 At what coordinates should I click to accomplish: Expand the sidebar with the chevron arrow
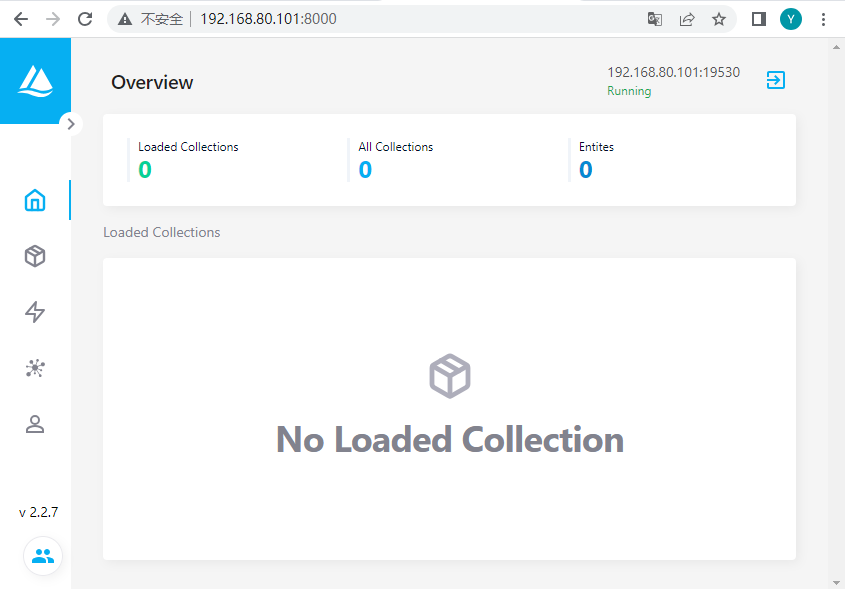pyautogui.click(x=71, y=124)
